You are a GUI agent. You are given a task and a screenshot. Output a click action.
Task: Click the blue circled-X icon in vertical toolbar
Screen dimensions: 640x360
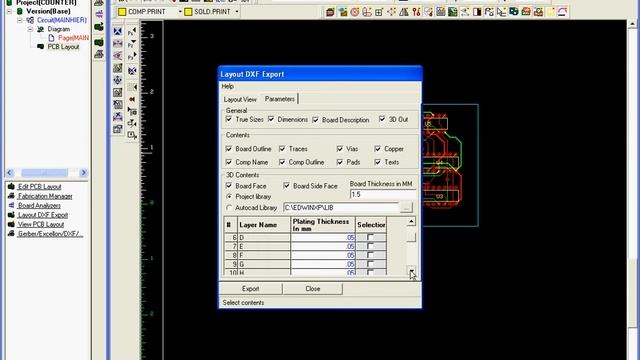pos(132,71)
